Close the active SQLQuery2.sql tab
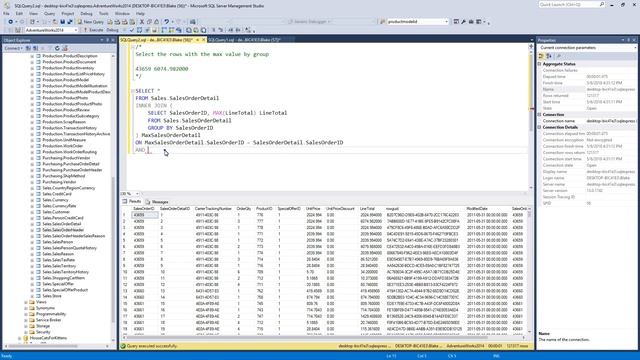 pyautogui.click(x=203, y=40)
